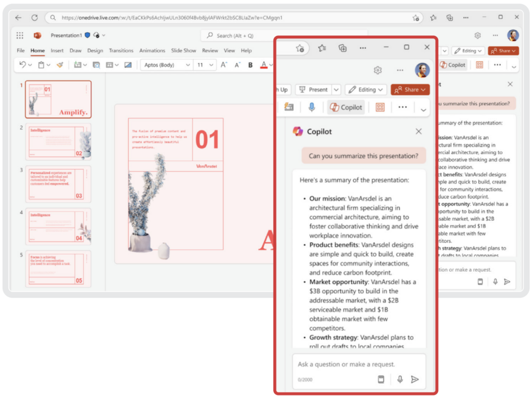Click Decrease Font Size icon
Image resolution: width=532 pixels, height=396 pixels.
237,65
